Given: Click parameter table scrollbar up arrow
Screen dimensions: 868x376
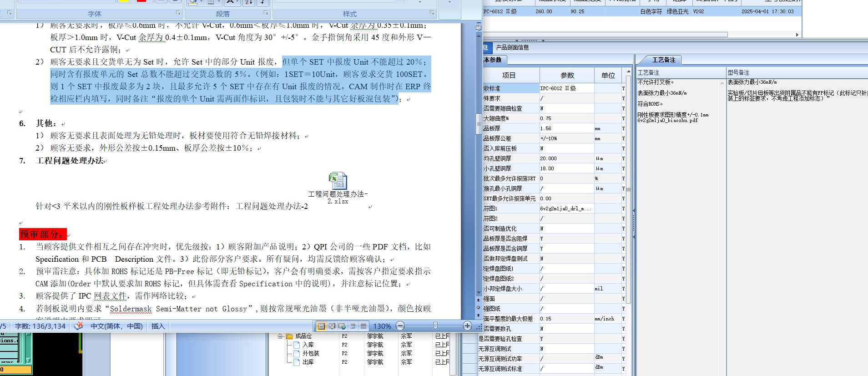Looking at the screenshot, I should pyautogui.click(x=628, y=71).
